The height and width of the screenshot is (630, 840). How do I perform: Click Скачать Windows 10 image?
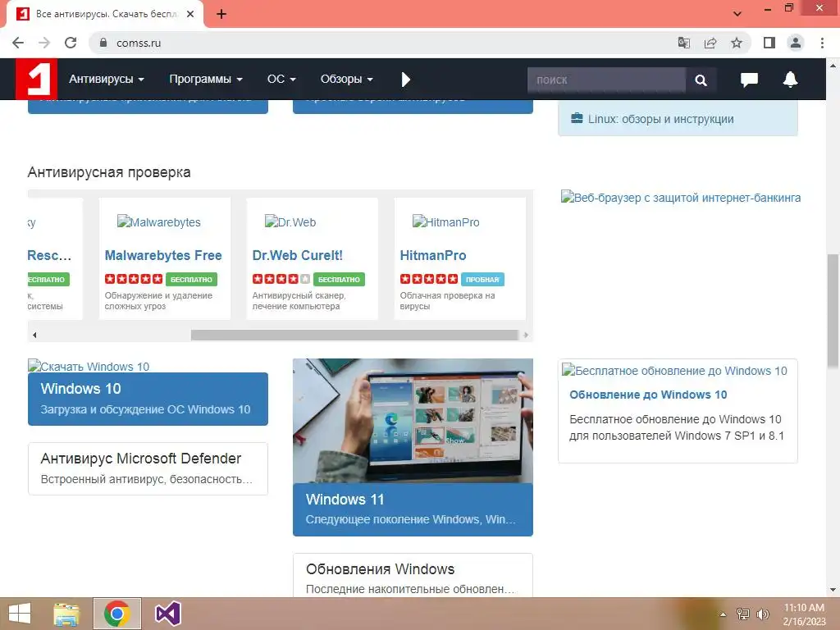coord(89,367)
